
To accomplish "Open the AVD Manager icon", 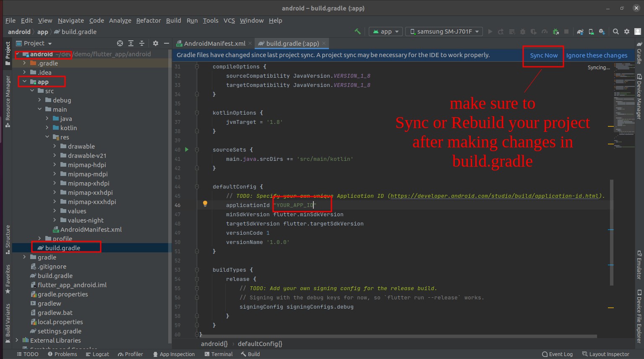I will coord(591,31).
